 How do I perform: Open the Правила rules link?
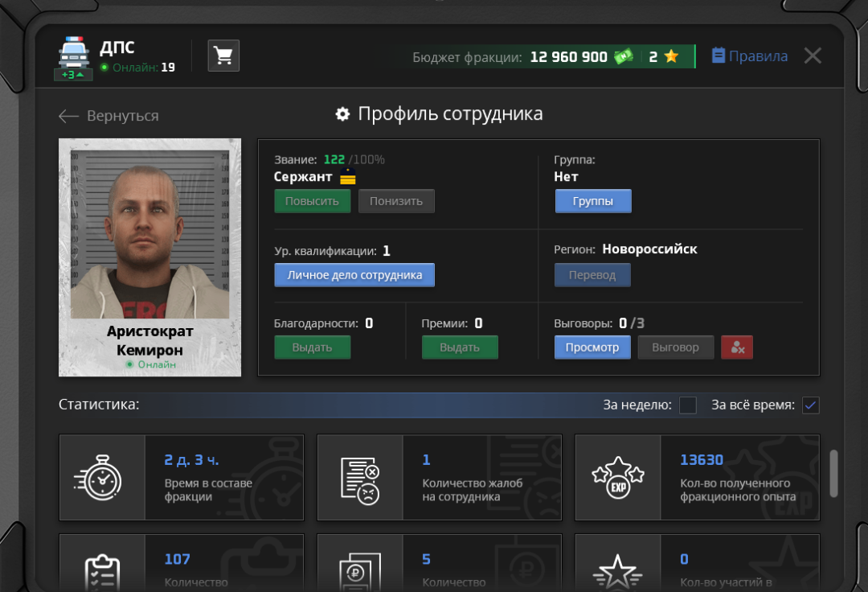click(758, 56)
